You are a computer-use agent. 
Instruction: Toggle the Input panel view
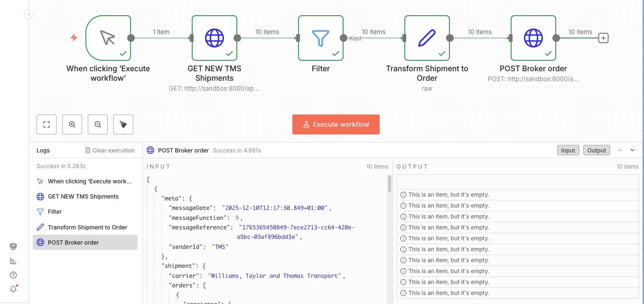568,150
